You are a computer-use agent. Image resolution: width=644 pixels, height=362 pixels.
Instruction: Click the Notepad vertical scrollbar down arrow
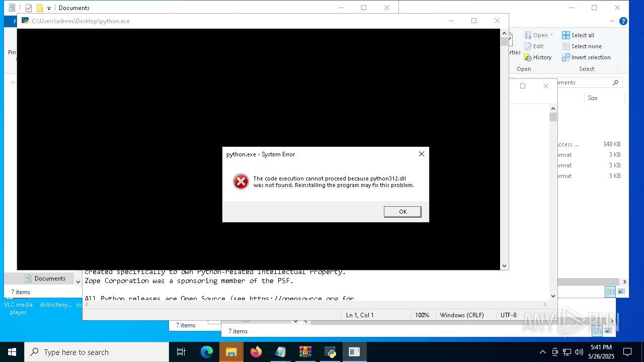click(553, 296)
